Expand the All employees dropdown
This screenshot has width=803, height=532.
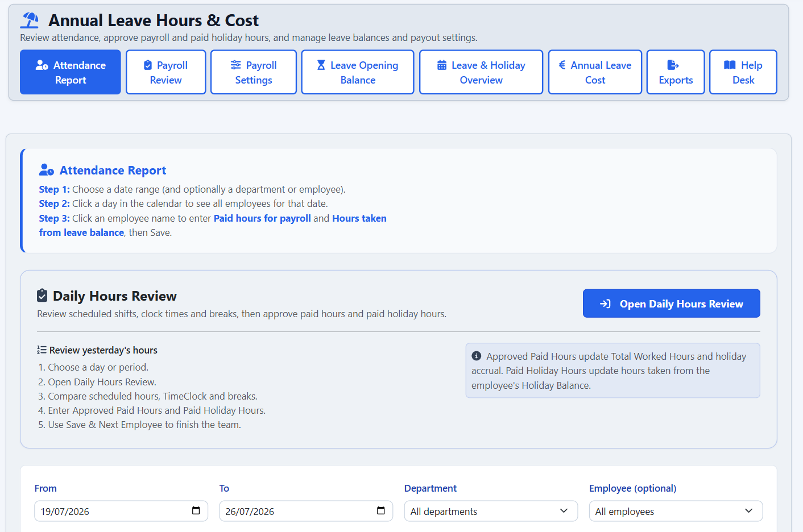coord(676,511)
